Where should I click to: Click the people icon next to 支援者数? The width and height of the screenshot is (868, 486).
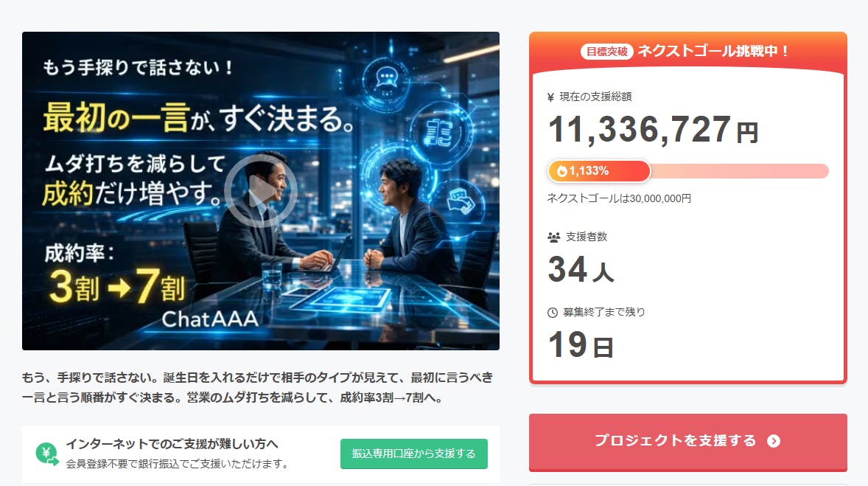(x=553, y=237)
